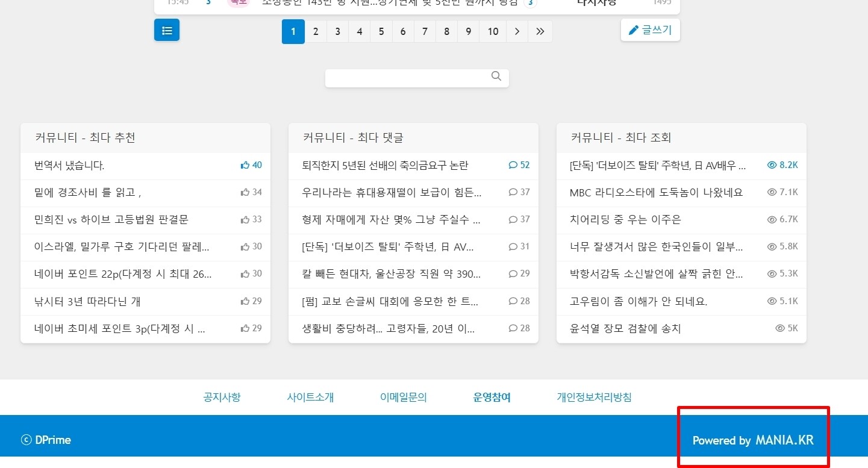Viewport: 868px width, 468px height.
Task: Go to page 10
Action: 493,32
